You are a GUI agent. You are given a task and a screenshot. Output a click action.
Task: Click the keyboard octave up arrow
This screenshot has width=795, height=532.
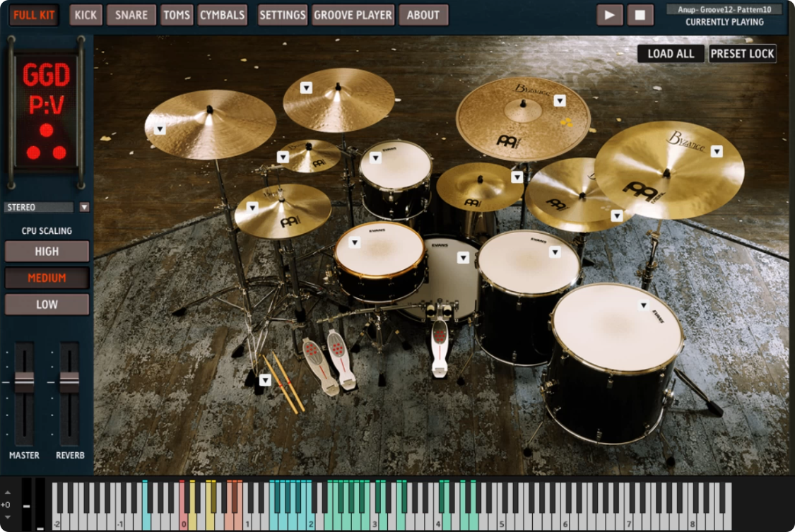pos(8,492)
